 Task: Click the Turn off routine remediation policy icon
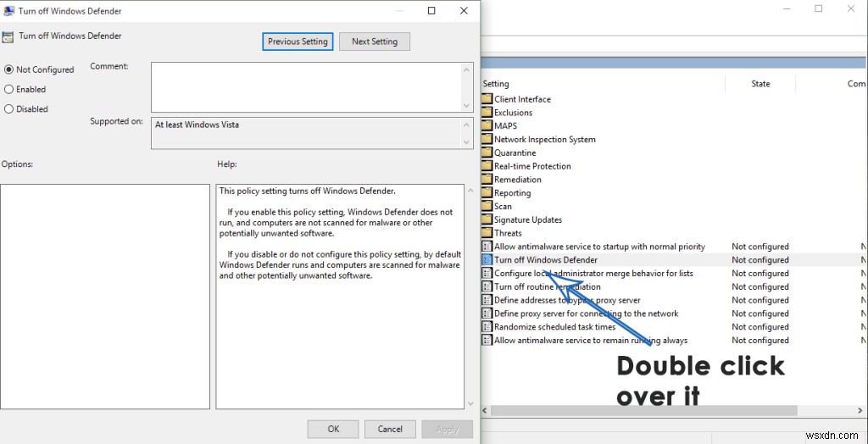pyautogui.click(x=487, y=286)
